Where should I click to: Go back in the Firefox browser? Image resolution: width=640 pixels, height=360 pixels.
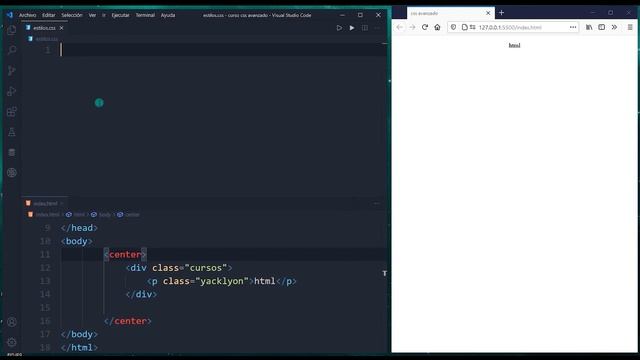(x=400, y=27)
